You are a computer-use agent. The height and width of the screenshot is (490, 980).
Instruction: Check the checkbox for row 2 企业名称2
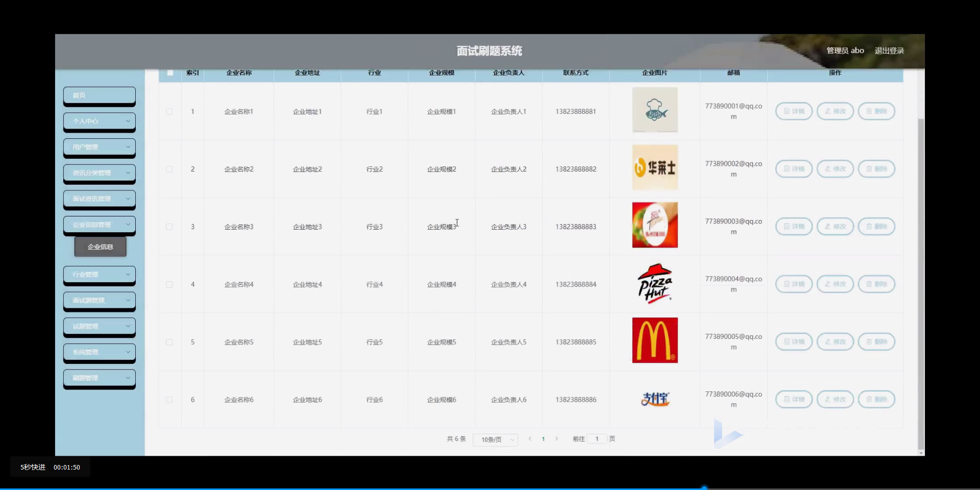[169, 169]
